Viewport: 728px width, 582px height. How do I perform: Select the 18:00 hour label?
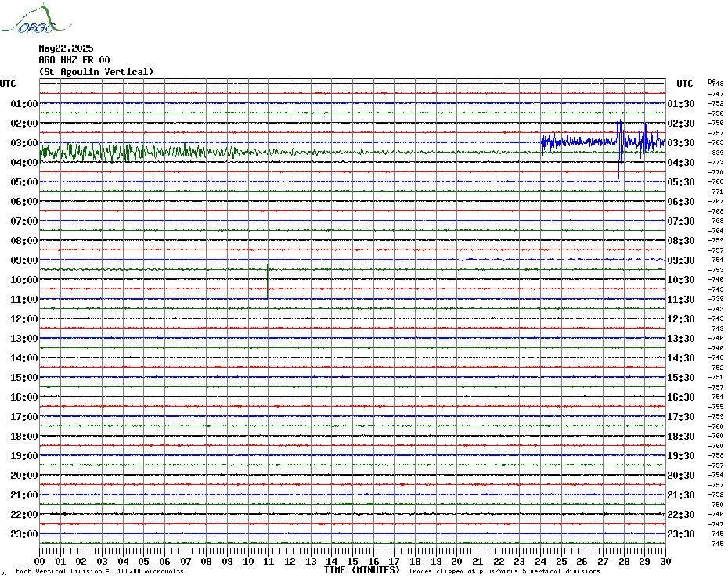click(24, 436)
